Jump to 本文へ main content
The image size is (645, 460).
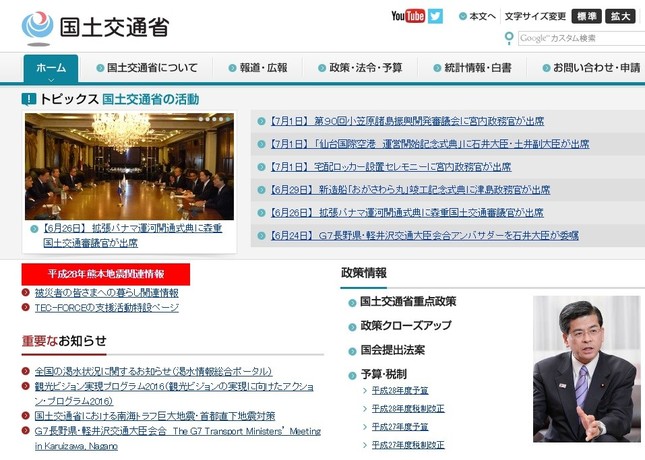[482, 16]
